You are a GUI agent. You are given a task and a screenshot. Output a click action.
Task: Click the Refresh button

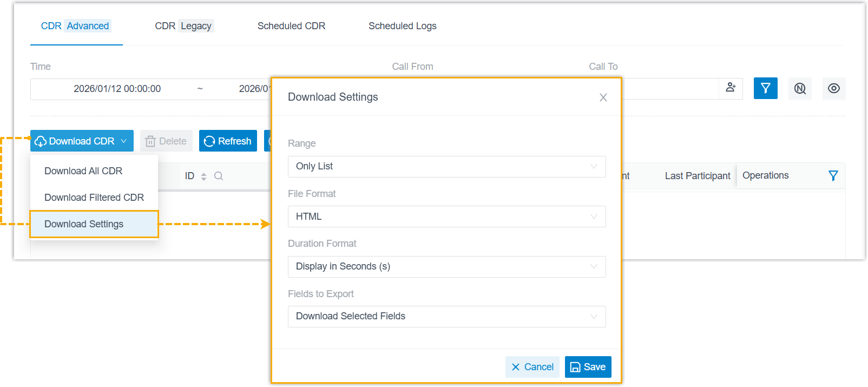pos(228,141)
